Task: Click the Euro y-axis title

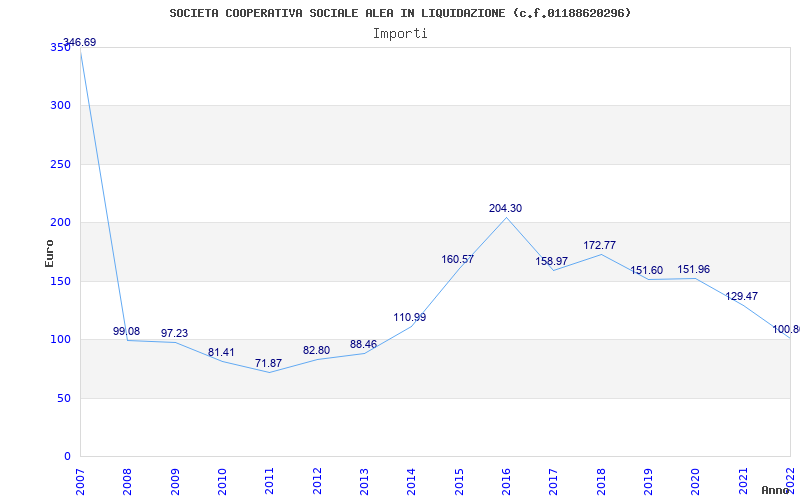Action: click(49, 253)
